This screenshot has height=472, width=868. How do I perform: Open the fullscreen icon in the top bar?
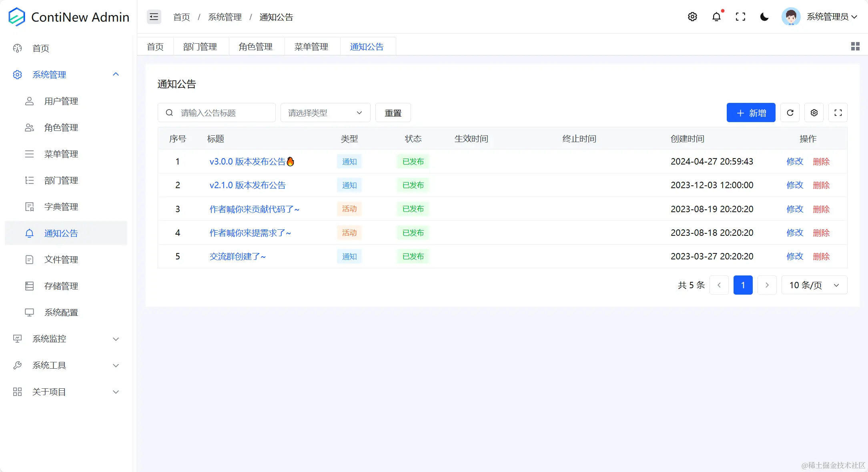click(740, 17)
